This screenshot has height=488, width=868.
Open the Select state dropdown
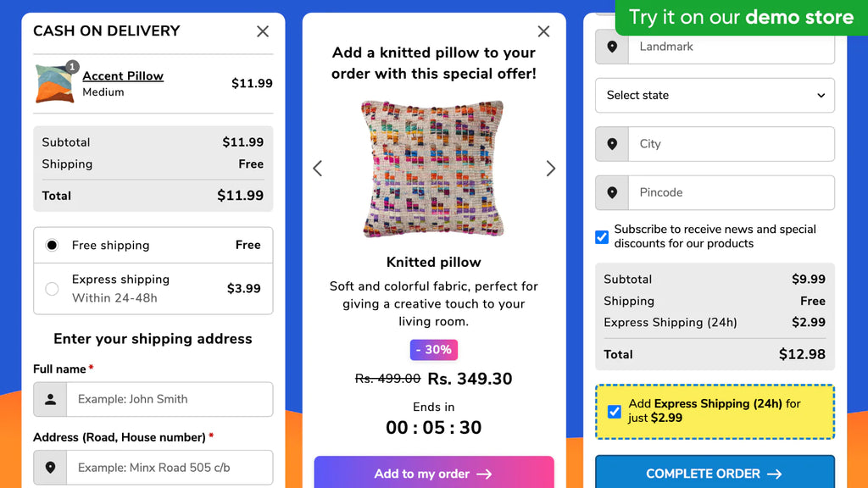coord(715,95)
